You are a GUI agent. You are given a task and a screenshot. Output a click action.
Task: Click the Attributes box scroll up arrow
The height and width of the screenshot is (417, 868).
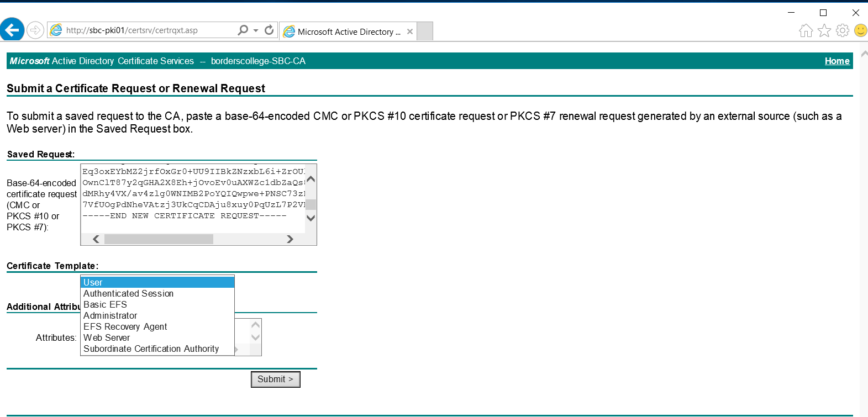(x=255, y=325)
